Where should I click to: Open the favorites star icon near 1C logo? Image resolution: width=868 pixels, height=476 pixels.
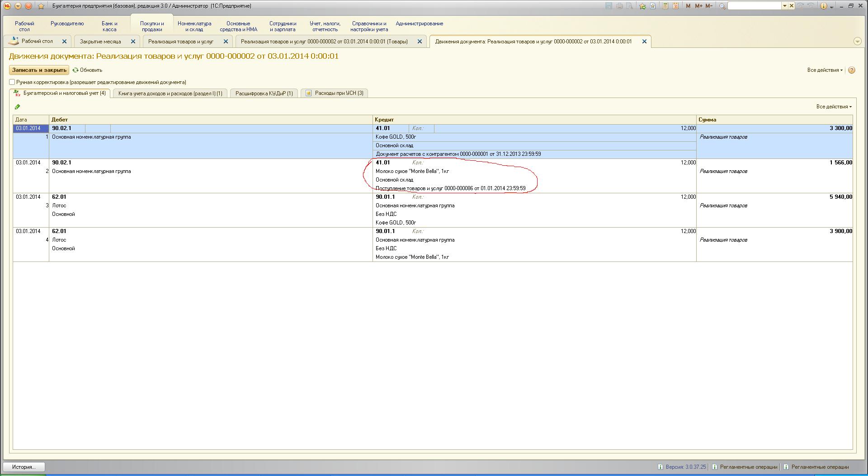pyautogui.click(x=41, y=6)
